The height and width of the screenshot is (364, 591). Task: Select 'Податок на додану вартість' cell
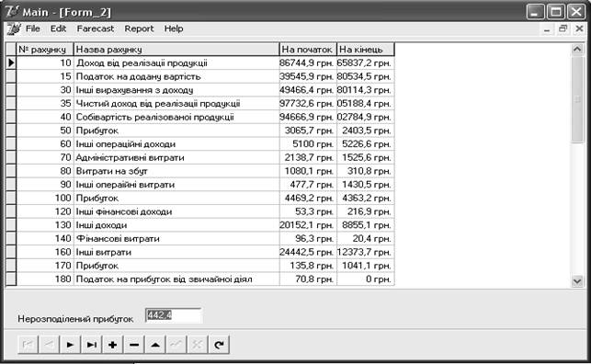coord(176,76)
